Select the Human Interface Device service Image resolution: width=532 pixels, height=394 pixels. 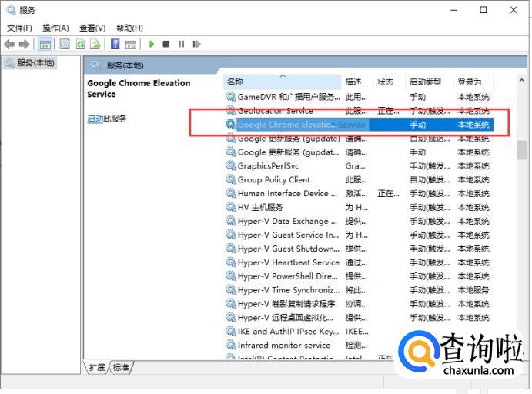[x=359, y=194]
